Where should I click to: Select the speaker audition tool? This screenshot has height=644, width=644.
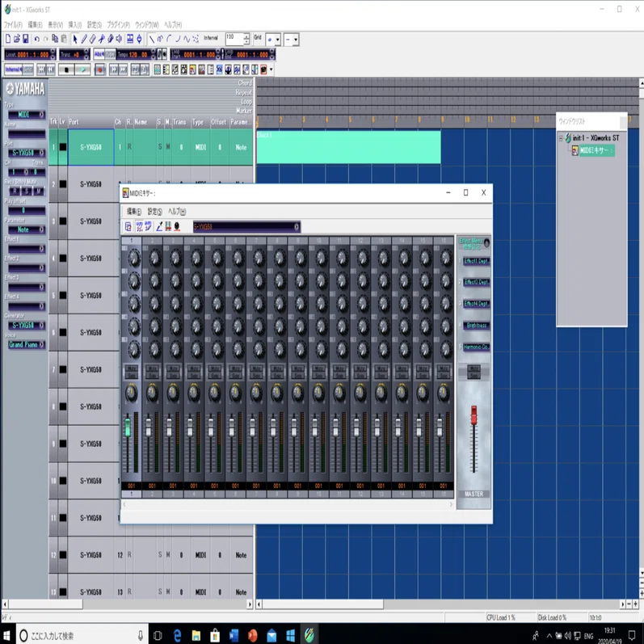tap(119, 39)
